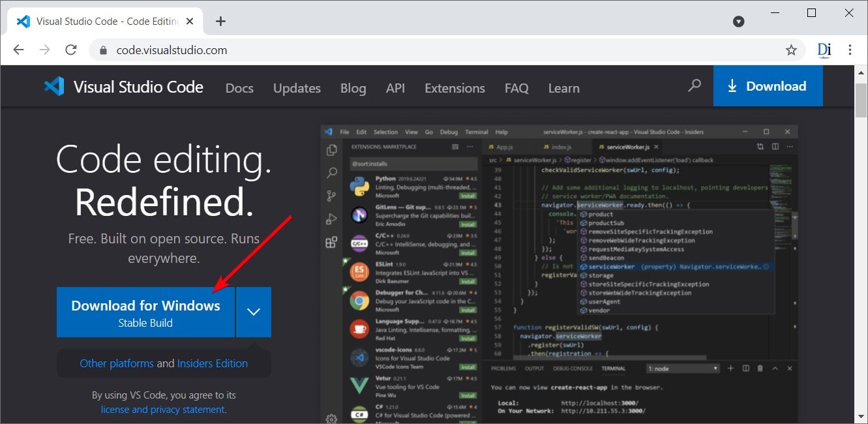Open the Extensions navigation item
The width and height of the screenshot is (868, 424).
click(455, 88)
